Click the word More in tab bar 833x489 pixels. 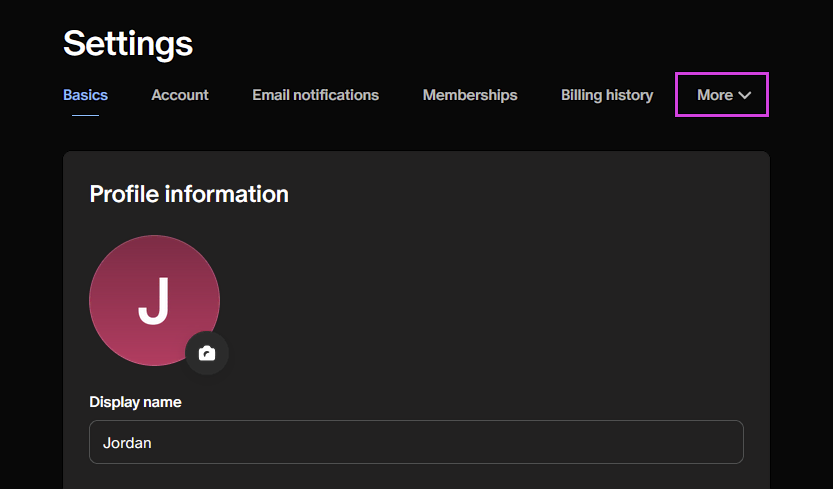715,95
